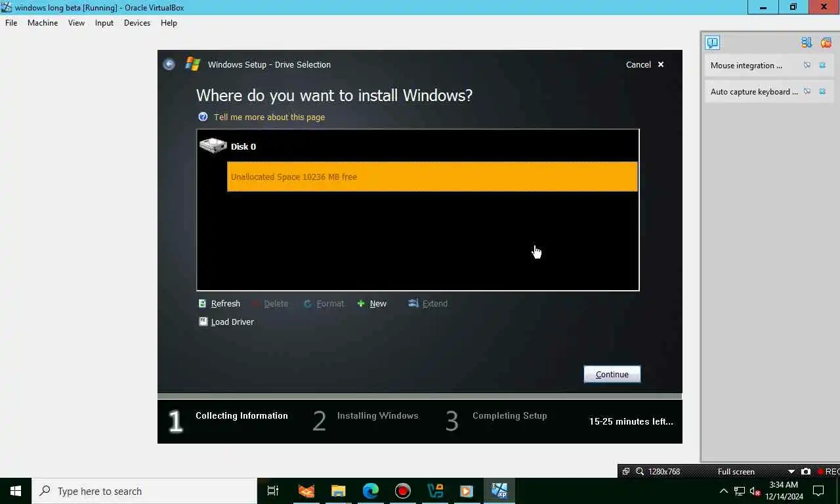Click the Installing Windows step
This screenshot has height=504, width=840.
(x=377, y=415)
